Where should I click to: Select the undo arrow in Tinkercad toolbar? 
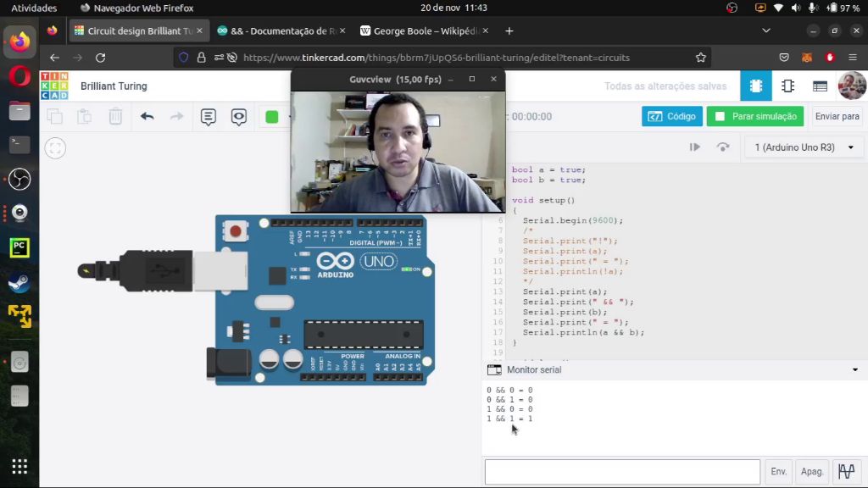click(146, 114)
